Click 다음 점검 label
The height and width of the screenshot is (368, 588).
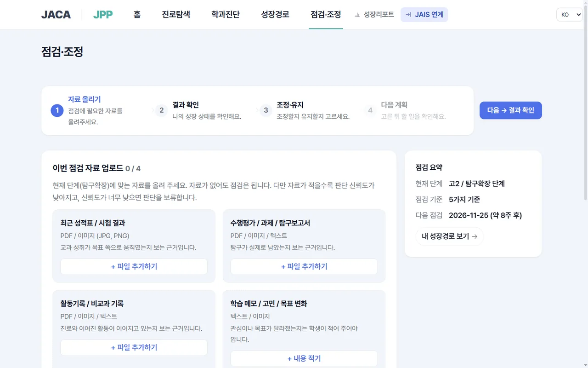(x=429, y=215)
